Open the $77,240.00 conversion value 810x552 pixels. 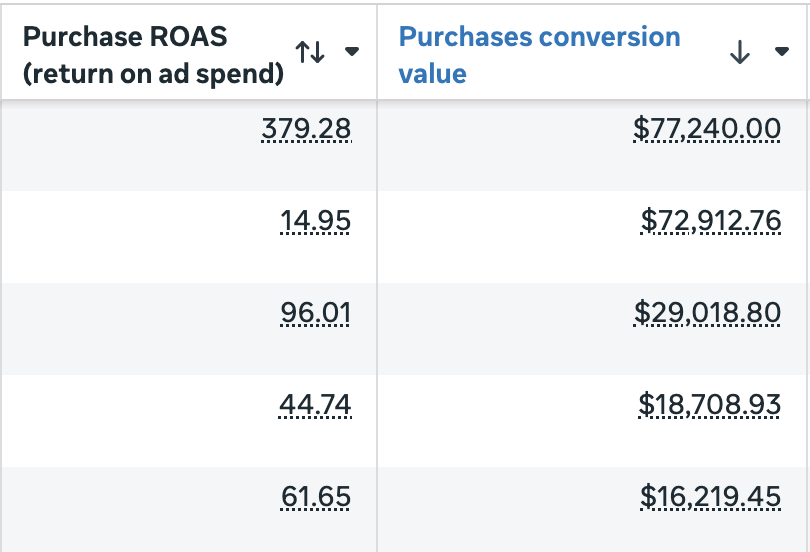(x=707, y=129)
